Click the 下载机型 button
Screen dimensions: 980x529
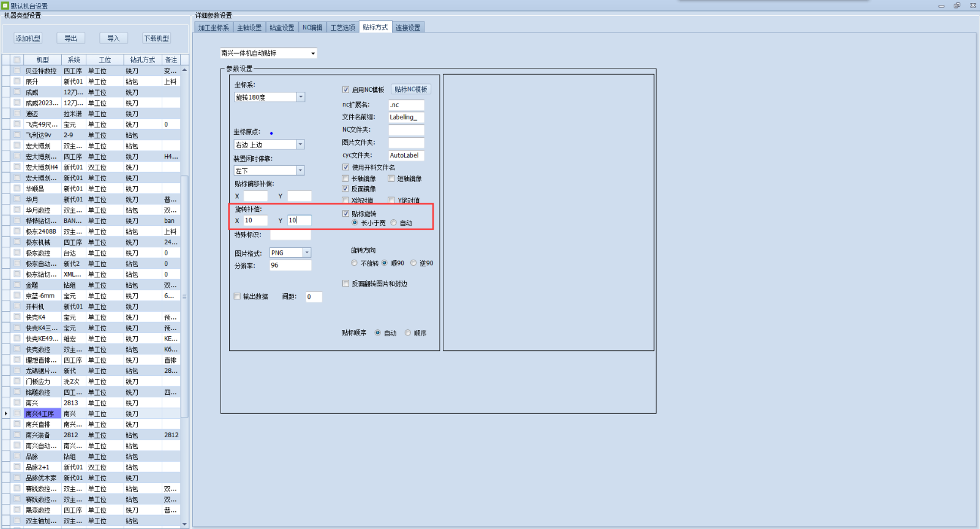tap(156, 38)
